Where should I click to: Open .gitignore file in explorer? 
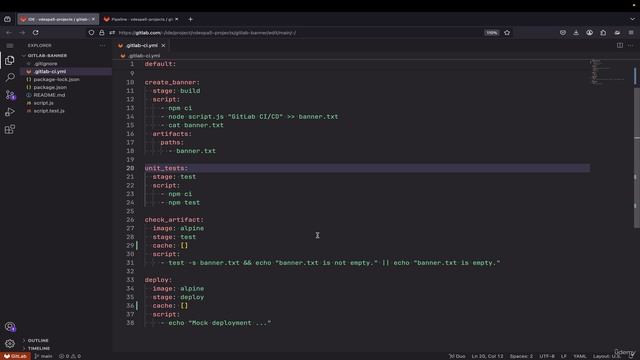pyautogui.click(x=46, y=64)
